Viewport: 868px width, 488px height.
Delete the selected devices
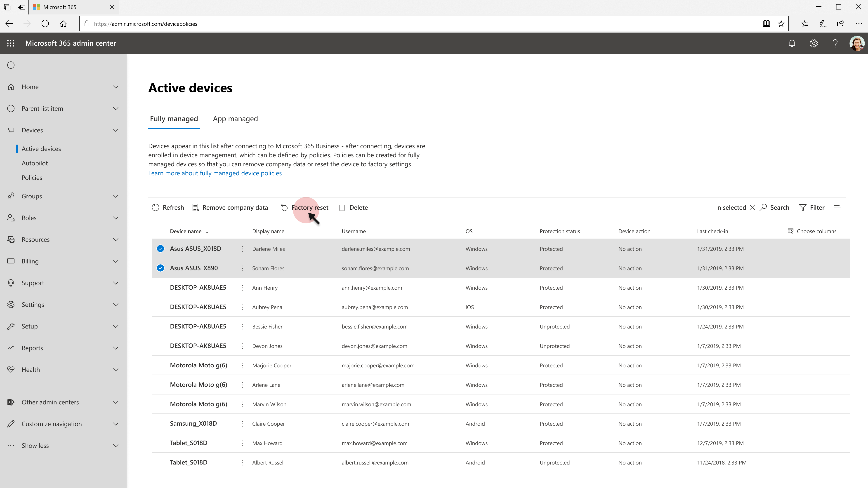[353, 207]
